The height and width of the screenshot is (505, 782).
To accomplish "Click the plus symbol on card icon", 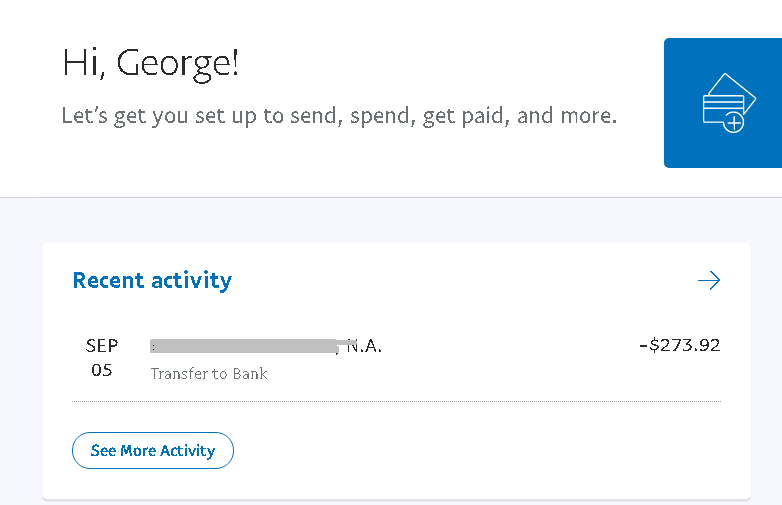I will point(734,123).
